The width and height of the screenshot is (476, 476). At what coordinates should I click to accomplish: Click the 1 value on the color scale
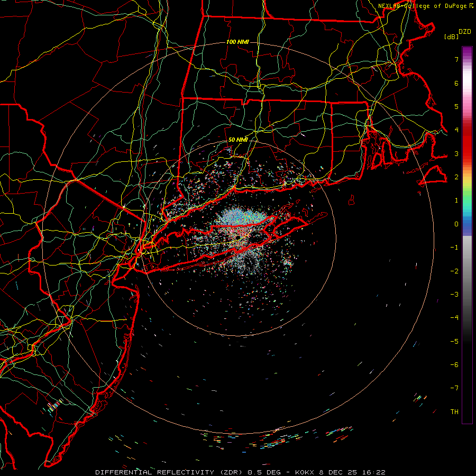[x=456, y=200]
